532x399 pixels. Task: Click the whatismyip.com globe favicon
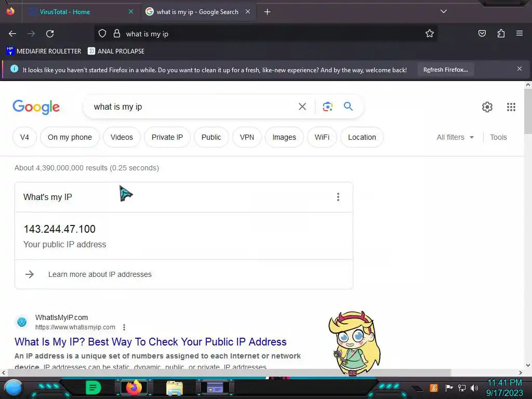pos(22,321)
